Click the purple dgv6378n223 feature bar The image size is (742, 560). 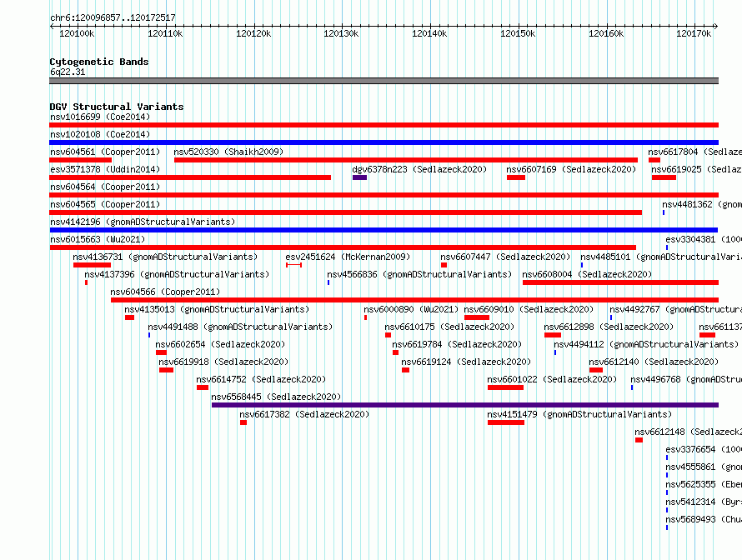359,177
